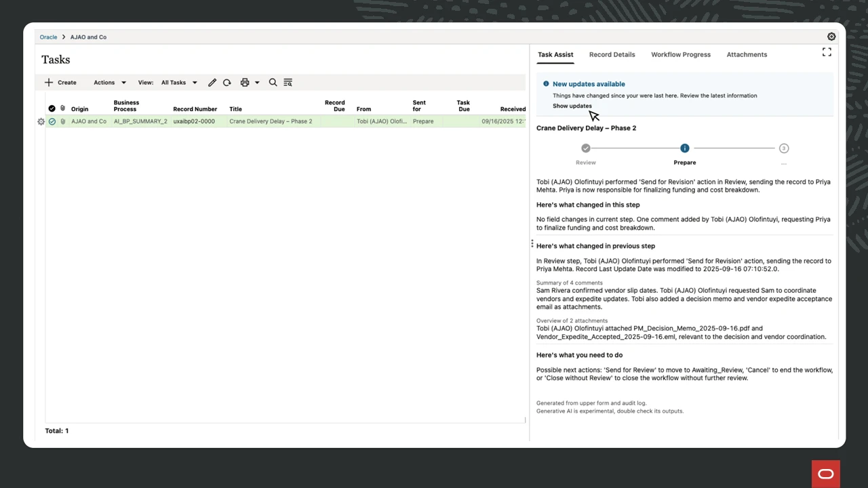This screenshot has height=488, width=868.
Task: Create a new task
Action: click(60, 82)
